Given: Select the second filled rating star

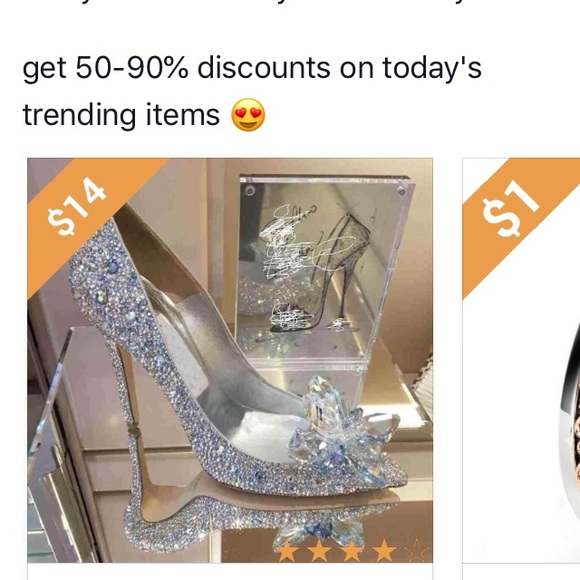Looking at the screenshot, I should [320, 550].
